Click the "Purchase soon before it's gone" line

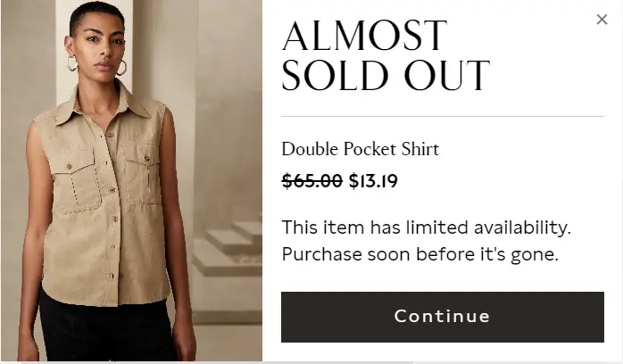[419, 254]
